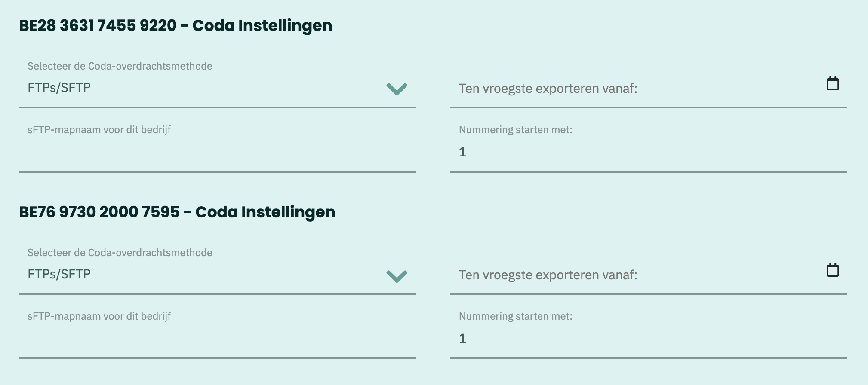Click 'Selecteer de Coda-overdrachtsmethode' label for BE28
Screen dimensions: 868x385
coord(120,66)
